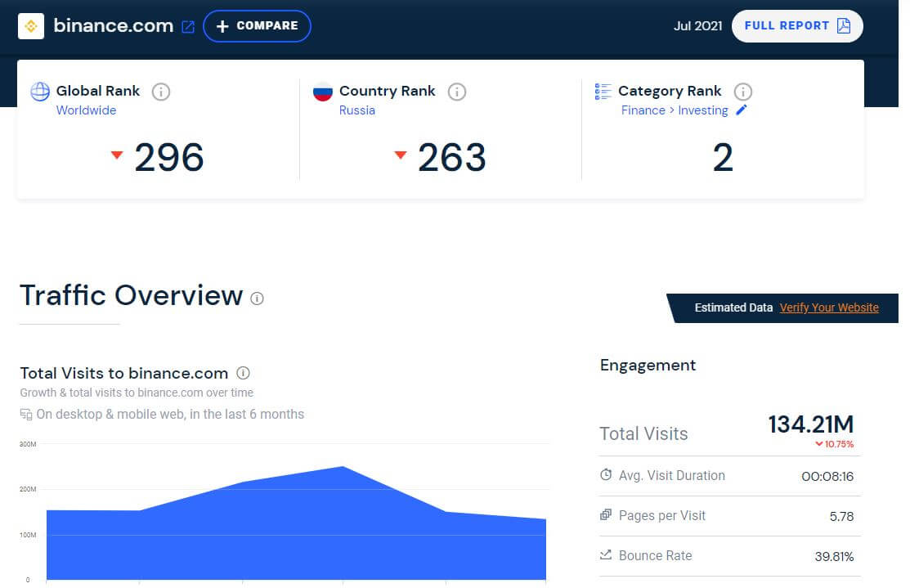Click the Category Rank list icon

pyautogui.click(x=603, y=92)
